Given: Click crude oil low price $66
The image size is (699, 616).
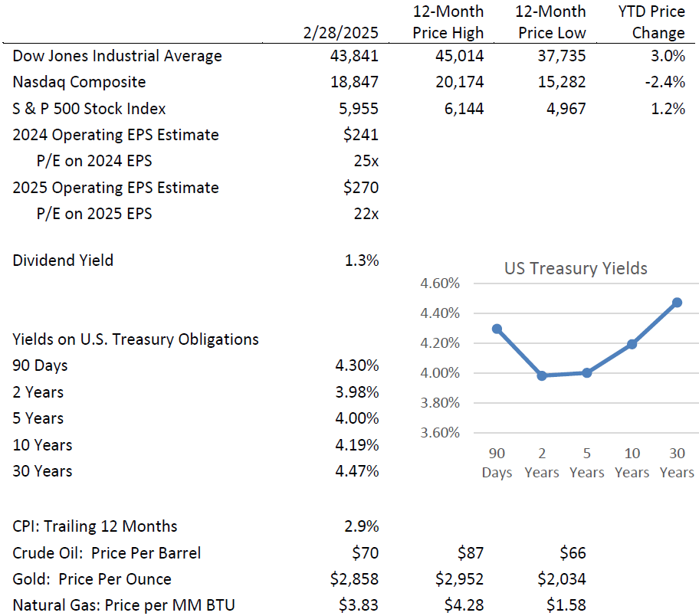Looking at the screenshot, I should 573,553.
